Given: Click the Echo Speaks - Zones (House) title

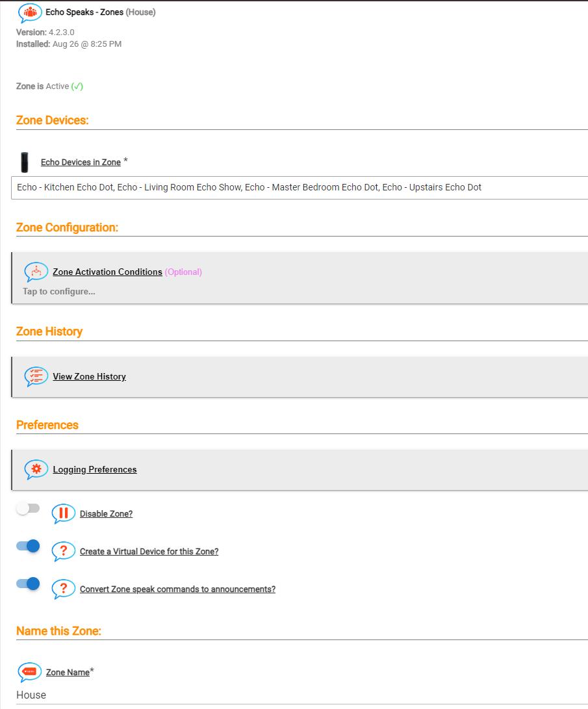Looking at the screenshot, I should pos(100,12).
